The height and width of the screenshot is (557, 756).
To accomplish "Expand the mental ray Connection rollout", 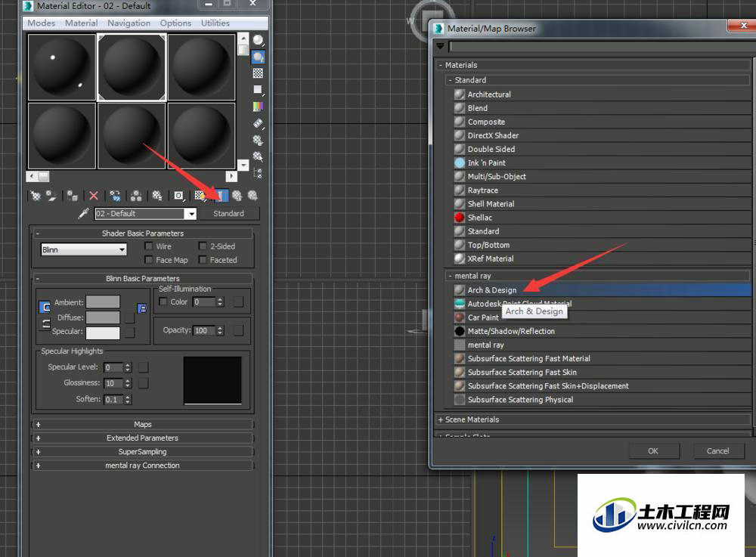I will coord(143,466).
